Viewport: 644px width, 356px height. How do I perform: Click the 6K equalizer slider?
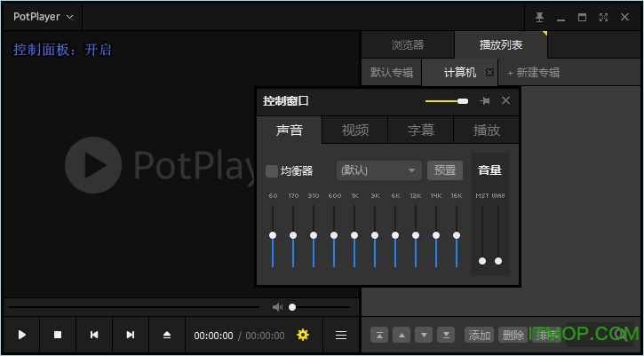coord(395,235)
